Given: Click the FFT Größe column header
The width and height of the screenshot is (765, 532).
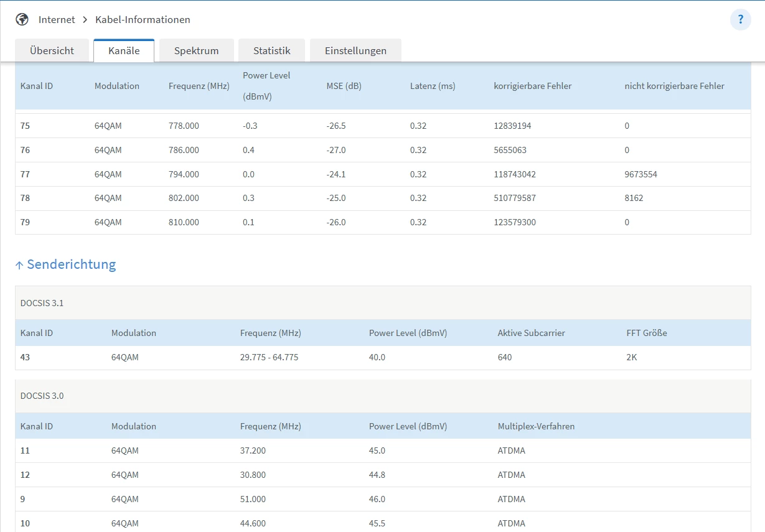Looking at the screenshot, I should coord(646,333).
